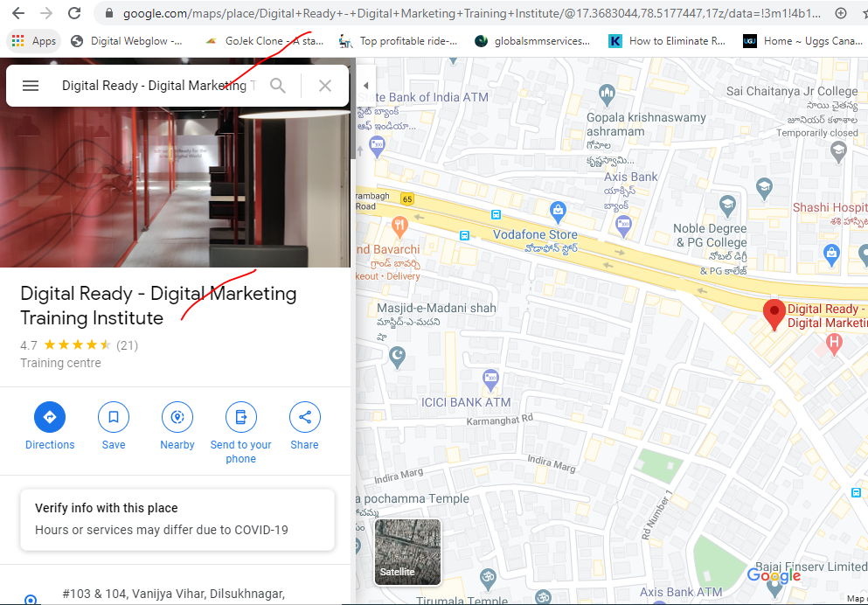868x605 pixels.
Task: Click the location pin icon beside address
Action: [x=31, y=599]
